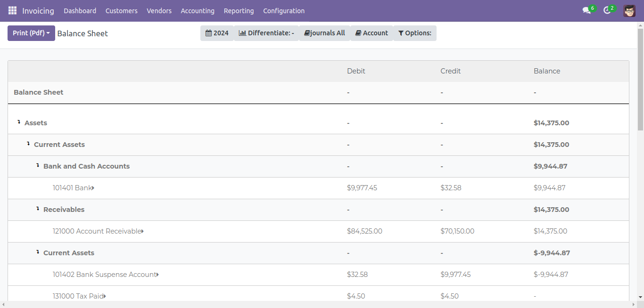Open the Differentiate chart filter

pos(266,33)
